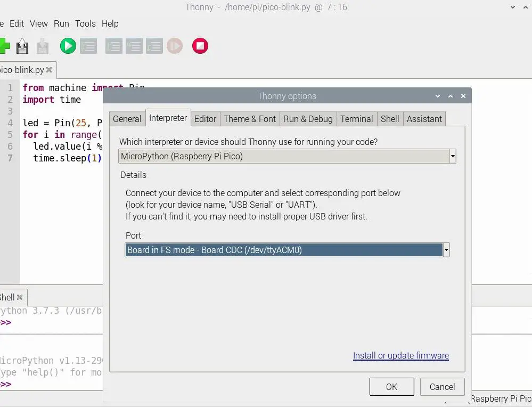Stop the backend with red Stop icon
This screenshot has height=407, width=532.
pyautogui.click(x=200, y=46)
